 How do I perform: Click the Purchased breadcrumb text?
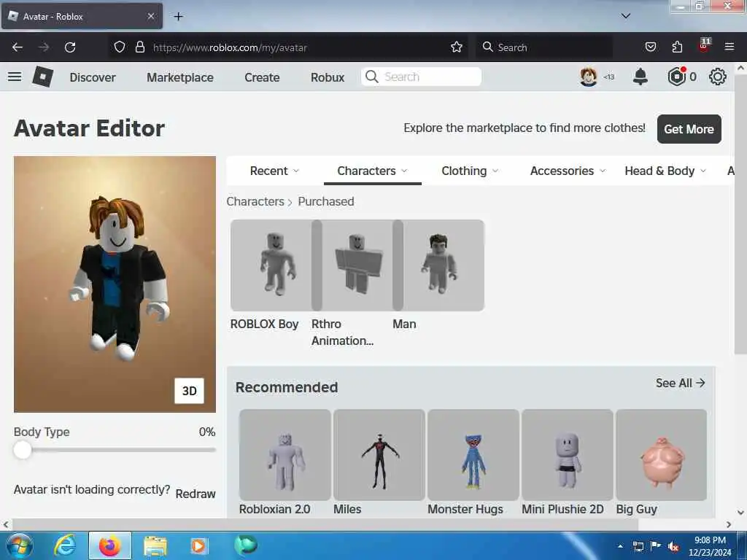[x=326, y=201]
